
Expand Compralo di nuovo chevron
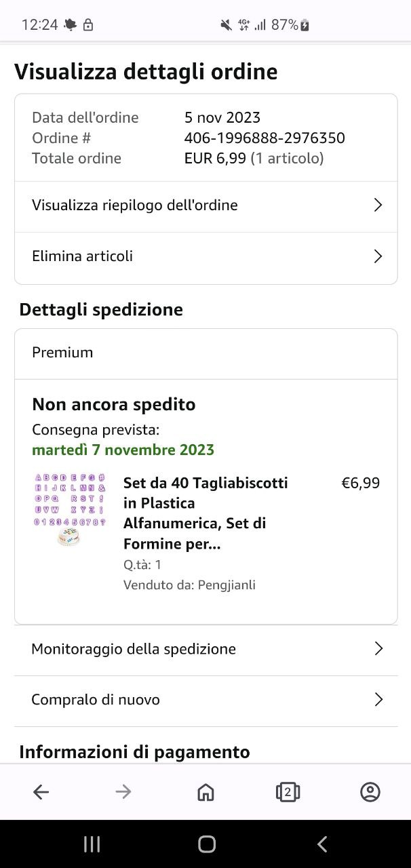point(378,700)
